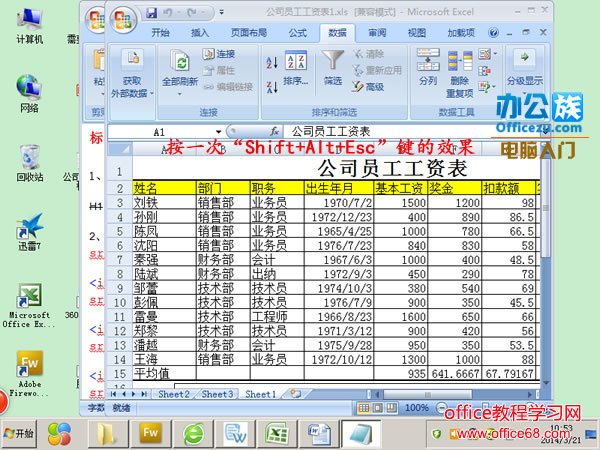This screenshot has width=600, height=450.
Task: Open Adobe Fireworks desktop shortcut
Action: point(29,375)
